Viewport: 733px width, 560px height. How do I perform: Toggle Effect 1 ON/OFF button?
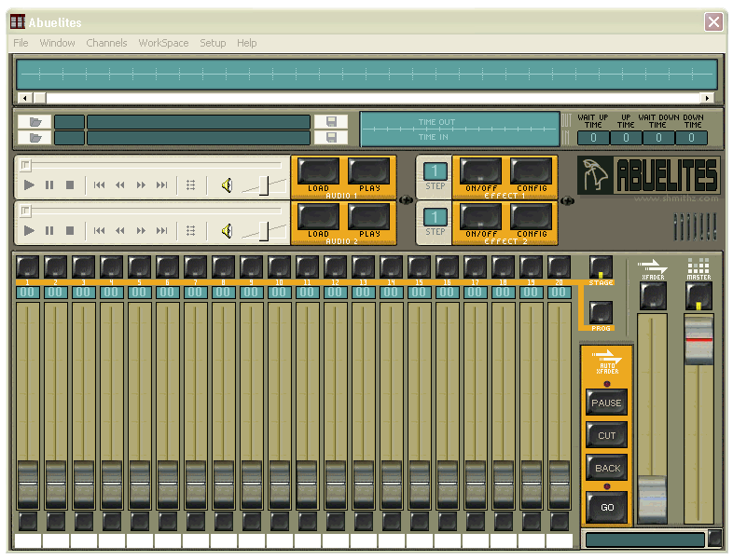coord(480,171)
